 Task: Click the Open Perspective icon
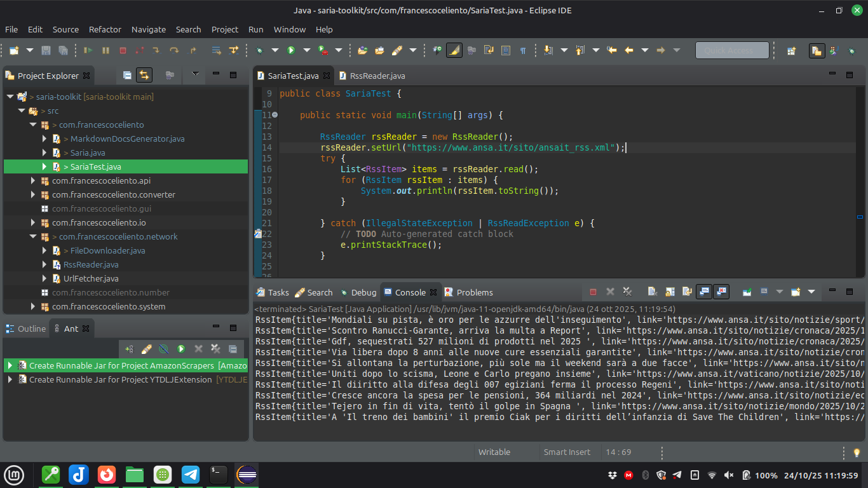[x=791, y=50]
